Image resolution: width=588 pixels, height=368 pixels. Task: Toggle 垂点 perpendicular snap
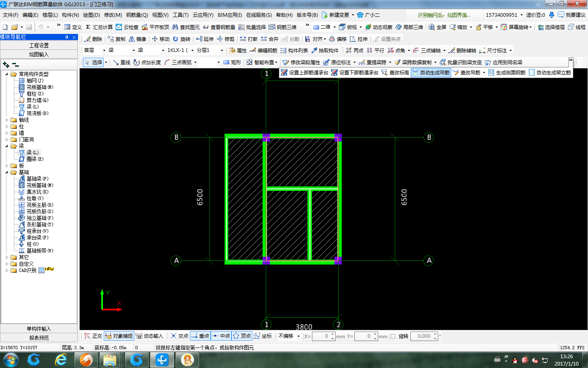coord(200,336)
